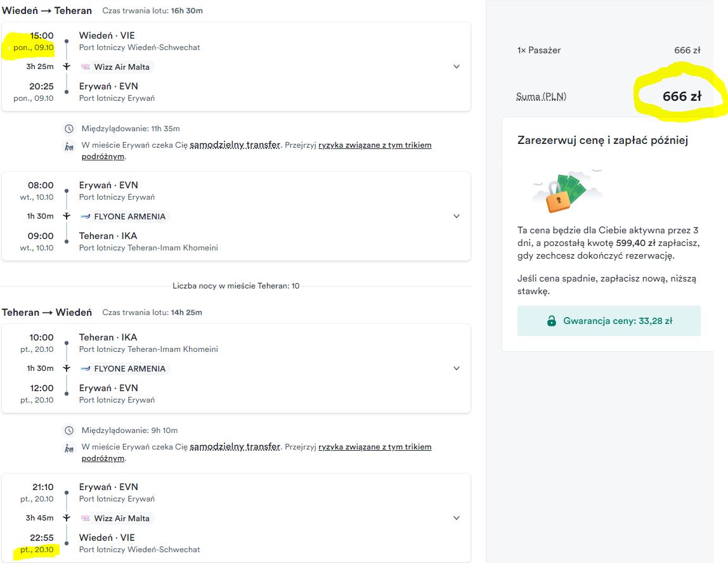Click the Suma (PLN) label

coord(541,96)
